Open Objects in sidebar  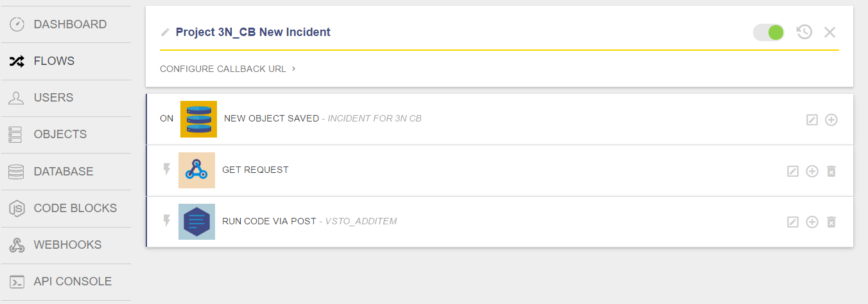tap(60, 134)
